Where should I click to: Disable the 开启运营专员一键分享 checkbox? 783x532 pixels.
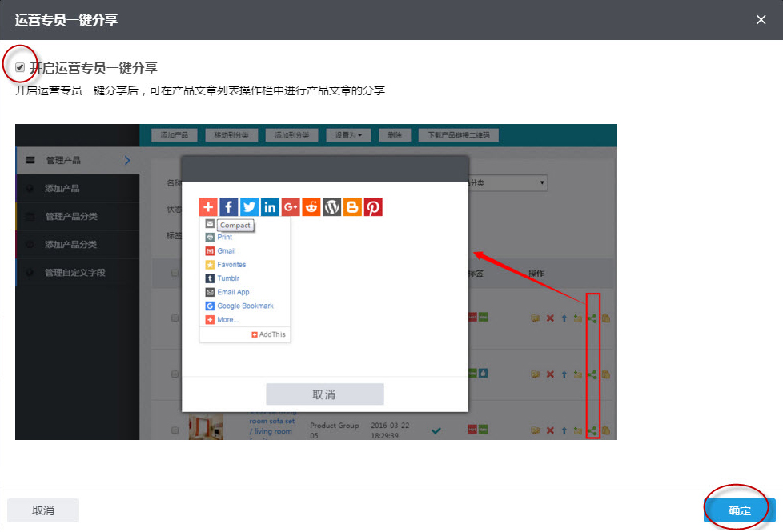[19, 66]
